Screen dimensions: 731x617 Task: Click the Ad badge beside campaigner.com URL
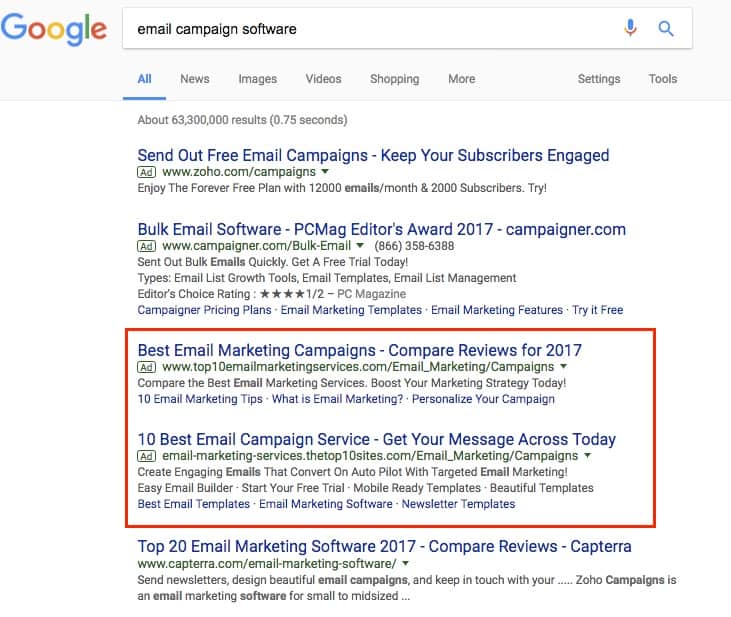[x=146, y=246]
